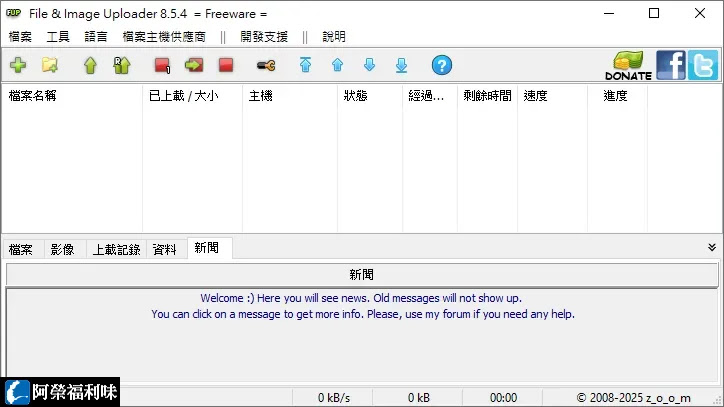Click the 速度 column header
Viewport: 724px width, 407px height.
click(552, 96)
